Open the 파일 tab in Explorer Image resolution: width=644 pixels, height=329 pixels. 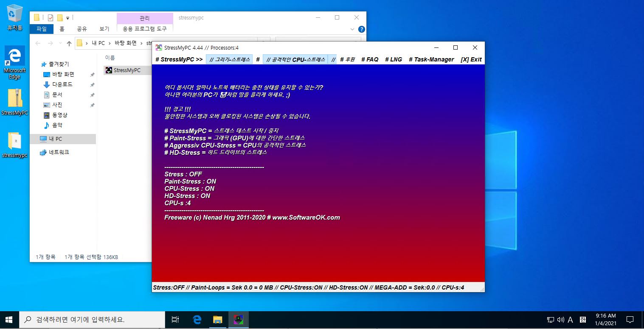pyautogui.click(x=42, y=29)
